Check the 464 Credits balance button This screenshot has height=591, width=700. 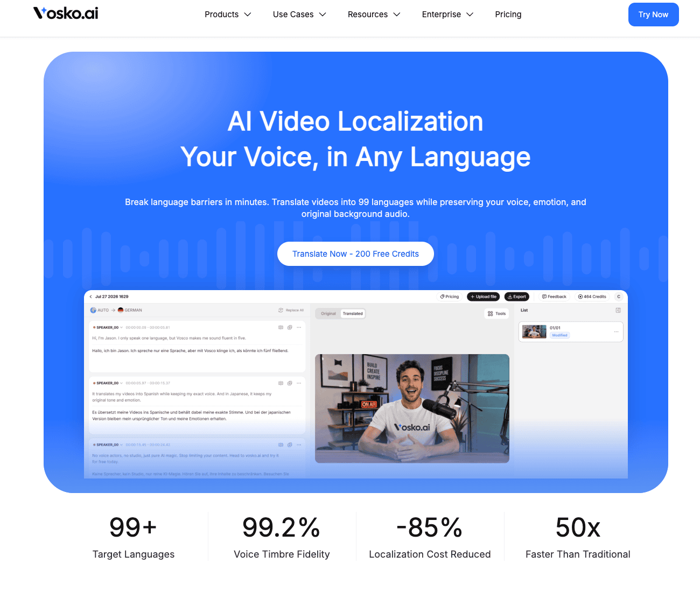[592, 297]
